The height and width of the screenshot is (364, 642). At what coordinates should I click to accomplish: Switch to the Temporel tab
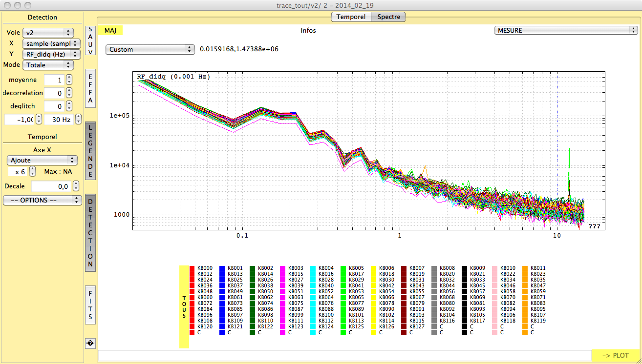[351, 17]
